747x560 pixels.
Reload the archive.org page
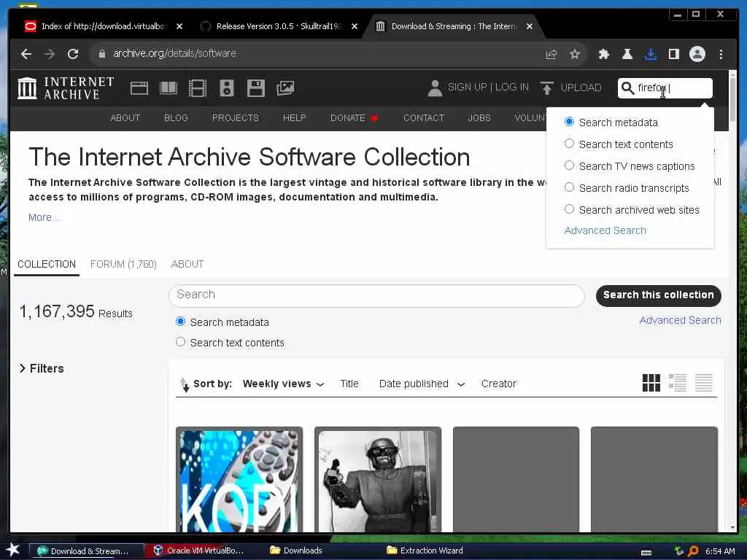[x=73, y=54]
